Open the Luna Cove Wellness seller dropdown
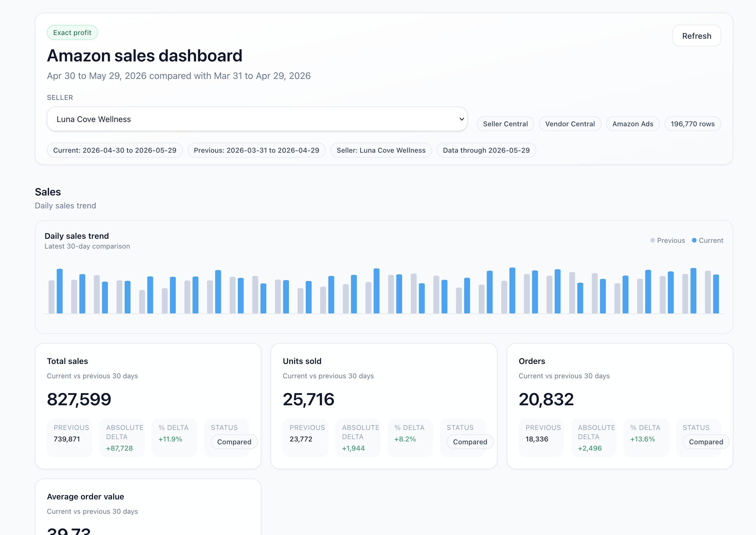756x535 pixels. click(257, 119)
